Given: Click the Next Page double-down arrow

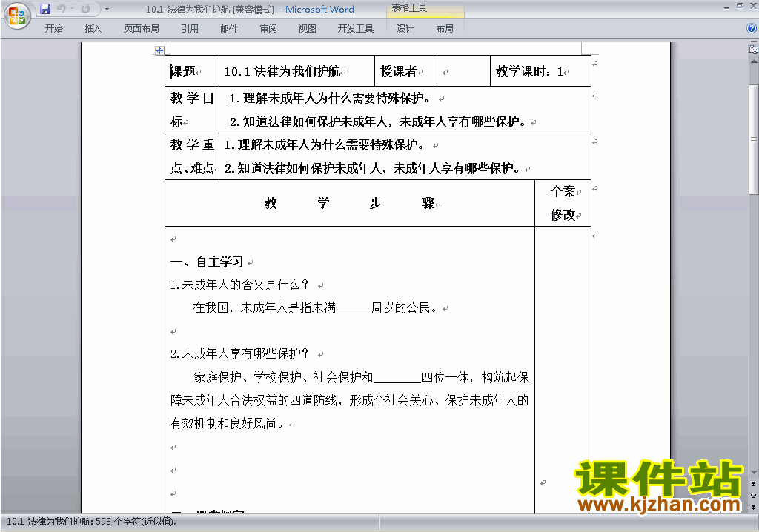Looking at the screenshot, I should click(754, 507).
